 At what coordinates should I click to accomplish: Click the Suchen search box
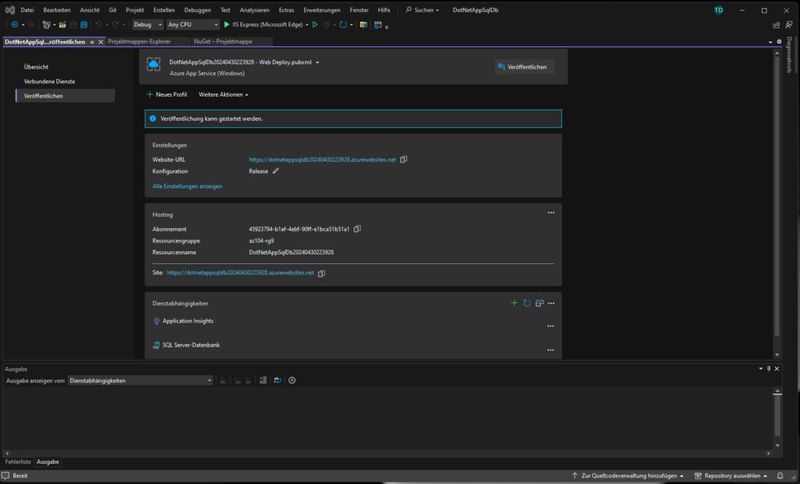click(x=422, y=10)
